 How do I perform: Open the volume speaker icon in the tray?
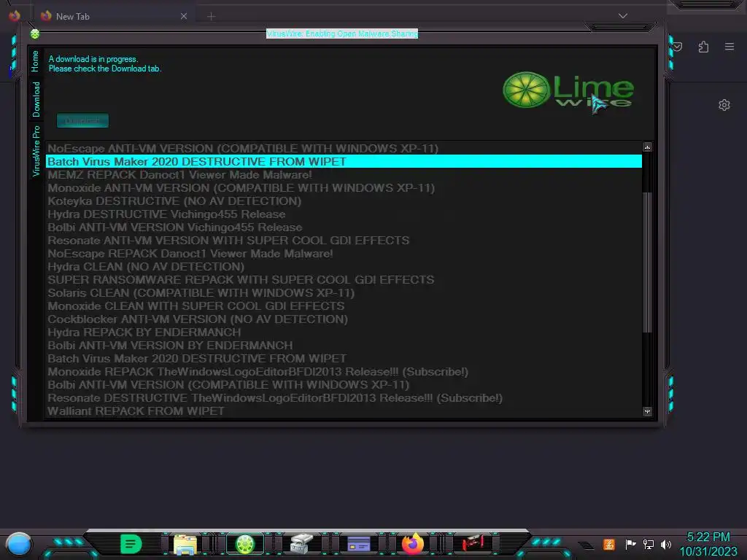666,544
